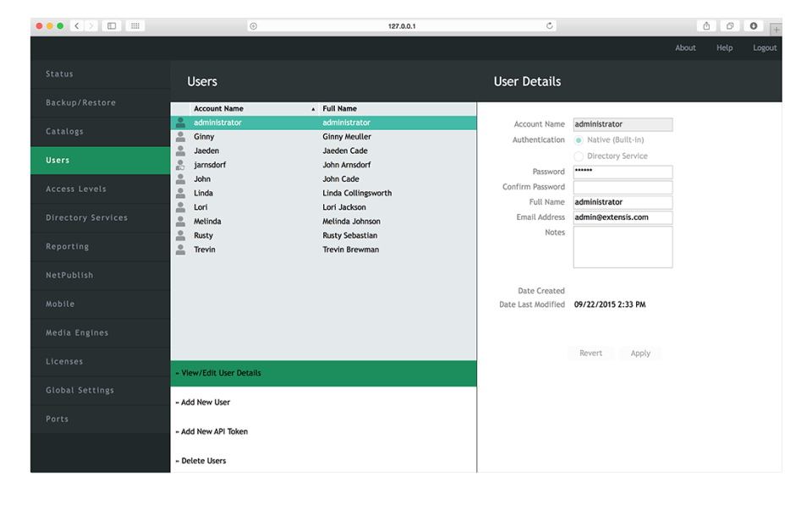Click the user icon next to Ginny
812x515 pixels.
[x=179, y=136]
